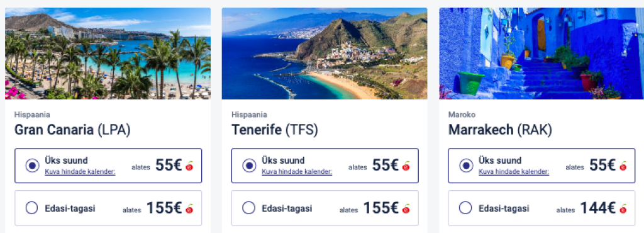
Task: Open Kuva hindade kalender link for Marrakech
Action: click(514, 172)
